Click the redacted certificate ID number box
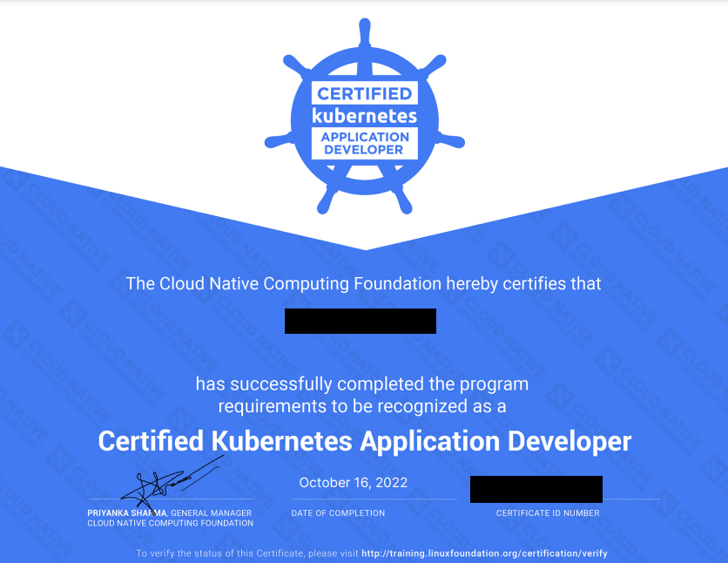This screenshot has height=563, width=728. tap(536, 489)
